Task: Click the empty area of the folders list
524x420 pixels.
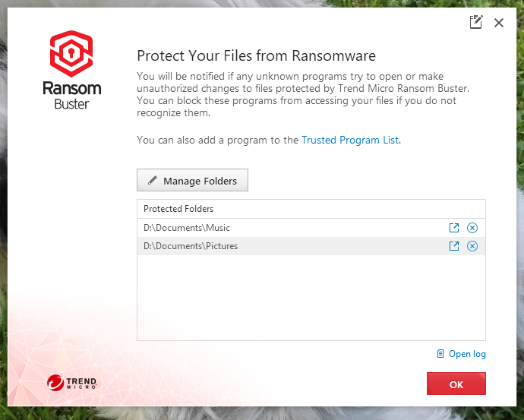Action: coord(311,297)
